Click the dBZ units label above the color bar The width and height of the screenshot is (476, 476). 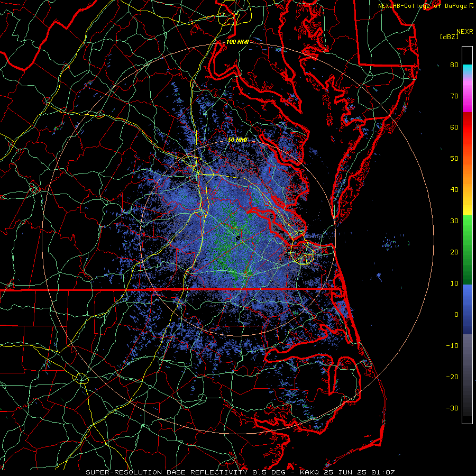click(x=449, y=36)
